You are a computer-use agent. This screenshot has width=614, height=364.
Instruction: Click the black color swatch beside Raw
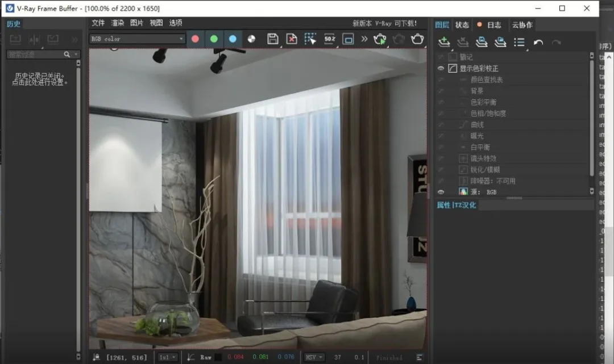[218, 357]
